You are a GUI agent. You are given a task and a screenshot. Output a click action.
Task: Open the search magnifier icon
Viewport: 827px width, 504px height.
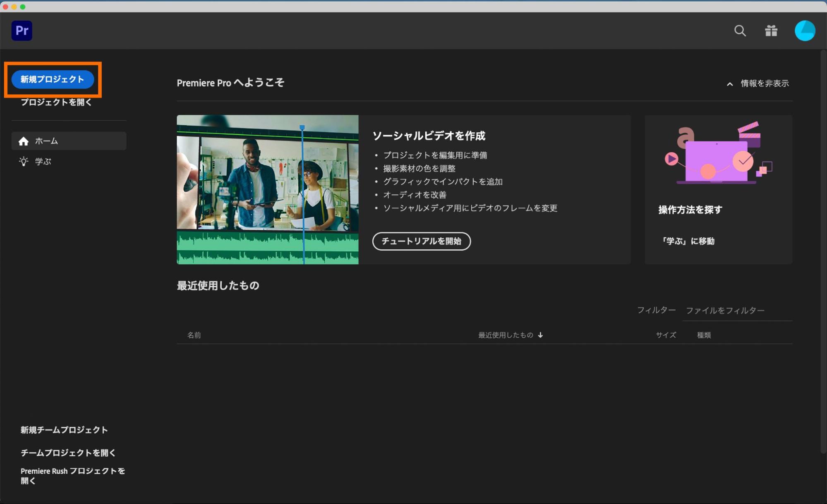[740, 31]
